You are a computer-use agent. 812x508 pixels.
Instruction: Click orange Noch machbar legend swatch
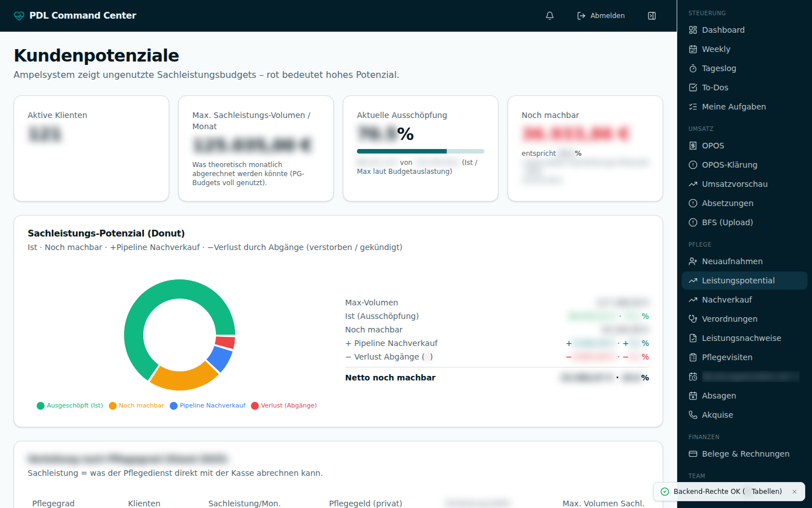click(113, 406)
